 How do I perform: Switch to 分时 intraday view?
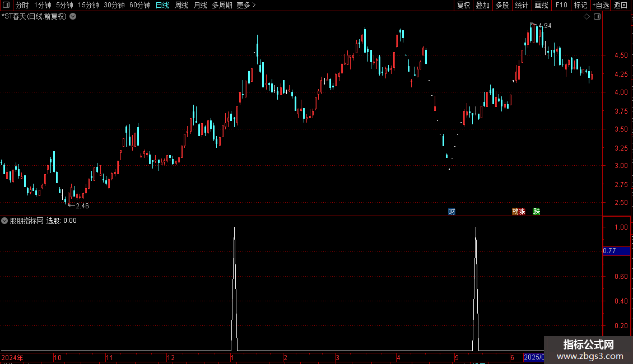22,5
